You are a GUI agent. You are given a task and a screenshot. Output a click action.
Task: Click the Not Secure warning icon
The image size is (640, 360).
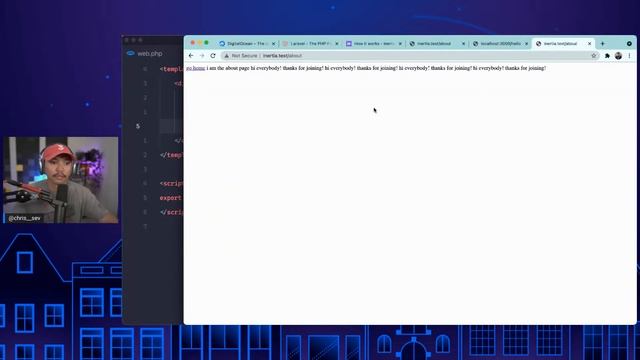227,56
